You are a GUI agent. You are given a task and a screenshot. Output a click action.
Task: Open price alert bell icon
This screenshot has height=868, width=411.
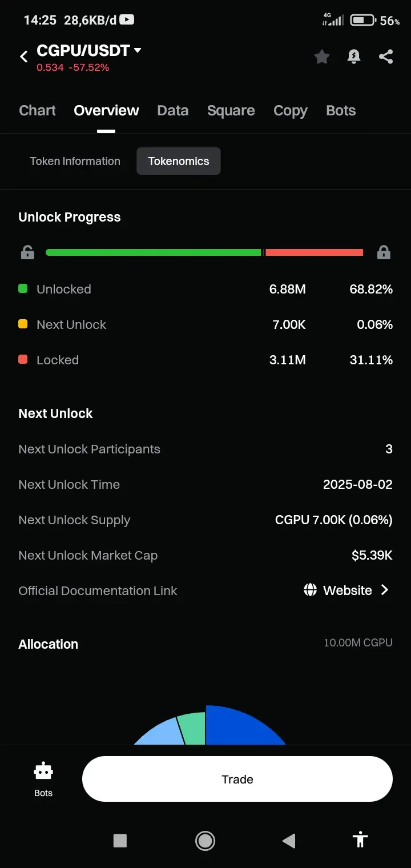pos(354,57)
